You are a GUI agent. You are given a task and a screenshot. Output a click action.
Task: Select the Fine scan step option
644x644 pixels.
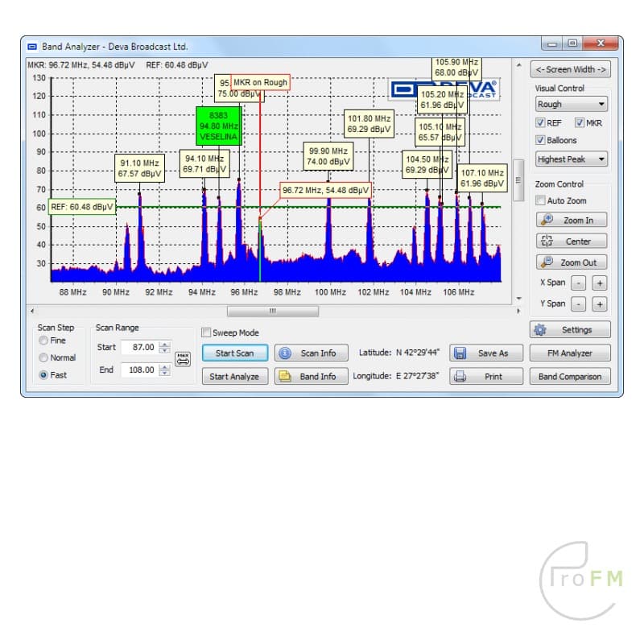click(43, 341)
